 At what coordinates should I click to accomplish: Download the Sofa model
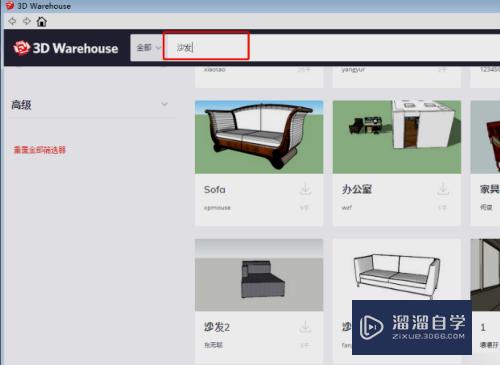[305, 189]
